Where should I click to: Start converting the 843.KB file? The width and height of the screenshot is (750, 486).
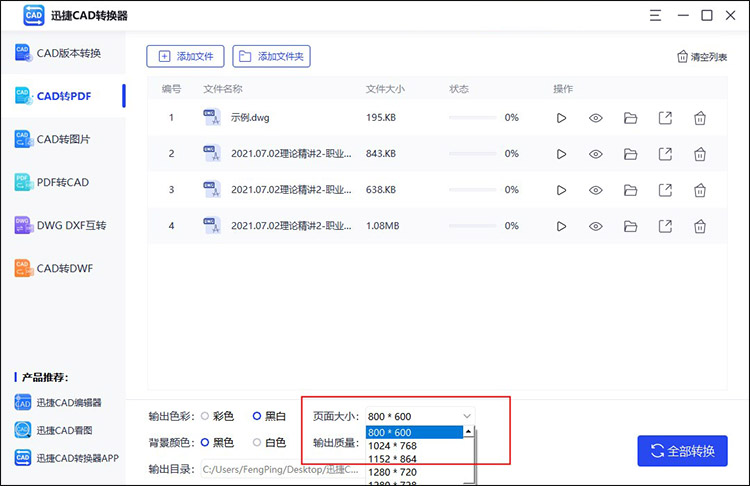[x=561, y=154]
